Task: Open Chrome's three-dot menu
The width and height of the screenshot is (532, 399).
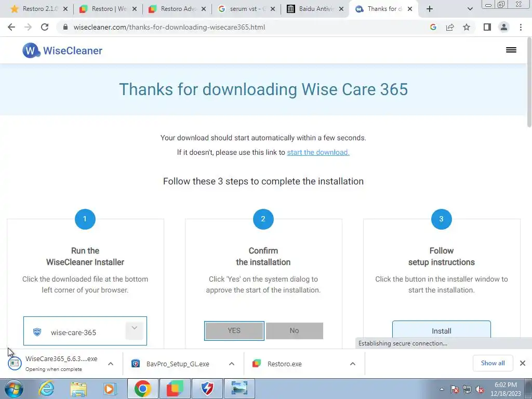Action: tap(521, 27)
